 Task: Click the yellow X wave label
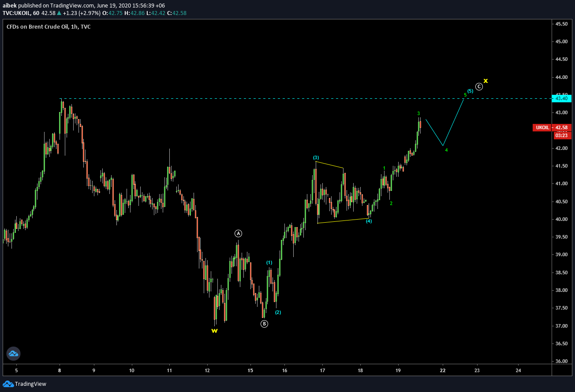[x=485, y=80]
